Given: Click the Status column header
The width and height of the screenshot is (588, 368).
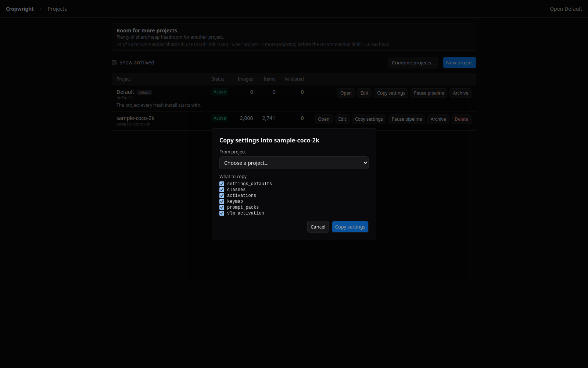Looking at the screenshot, I should 218,79.
